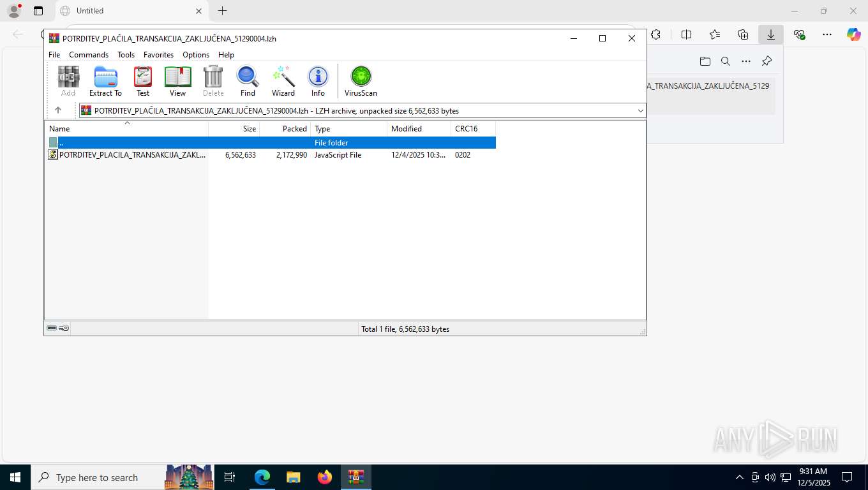The width and height of the screenshot is (868, 490).
Task: Click the 0202 CRC16 value
Action: [463, 154]
